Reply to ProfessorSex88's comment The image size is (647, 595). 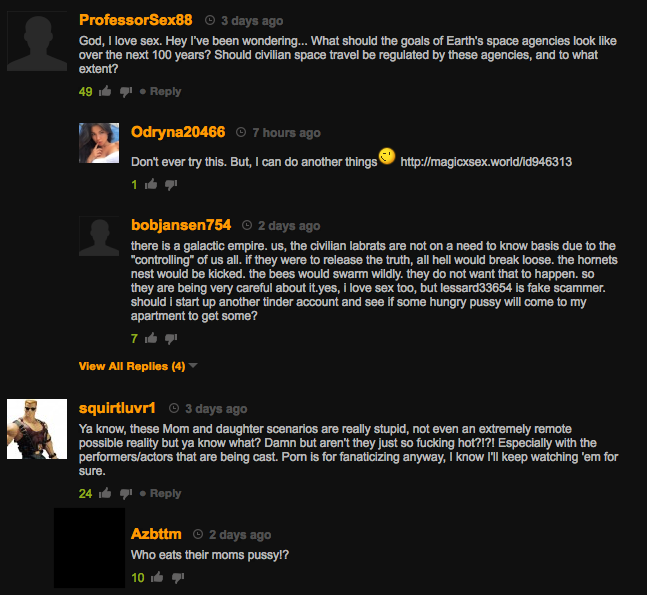165,91
